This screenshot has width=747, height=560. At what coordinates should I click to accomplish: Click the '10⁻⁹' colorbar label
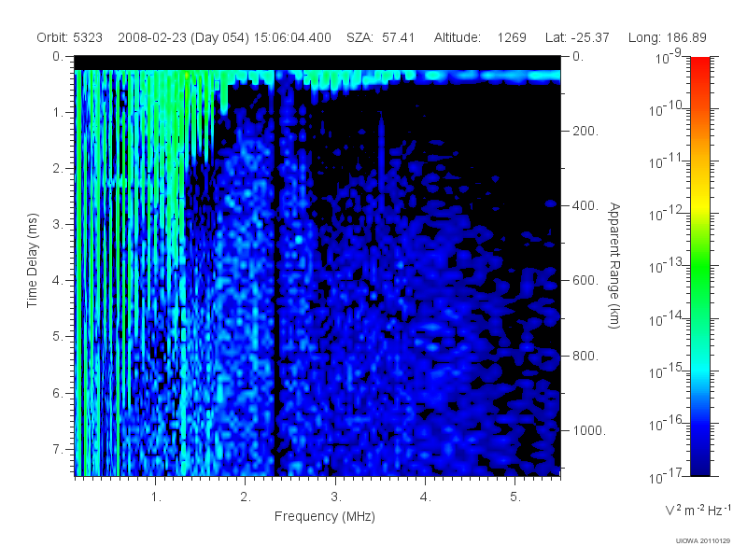668,57
